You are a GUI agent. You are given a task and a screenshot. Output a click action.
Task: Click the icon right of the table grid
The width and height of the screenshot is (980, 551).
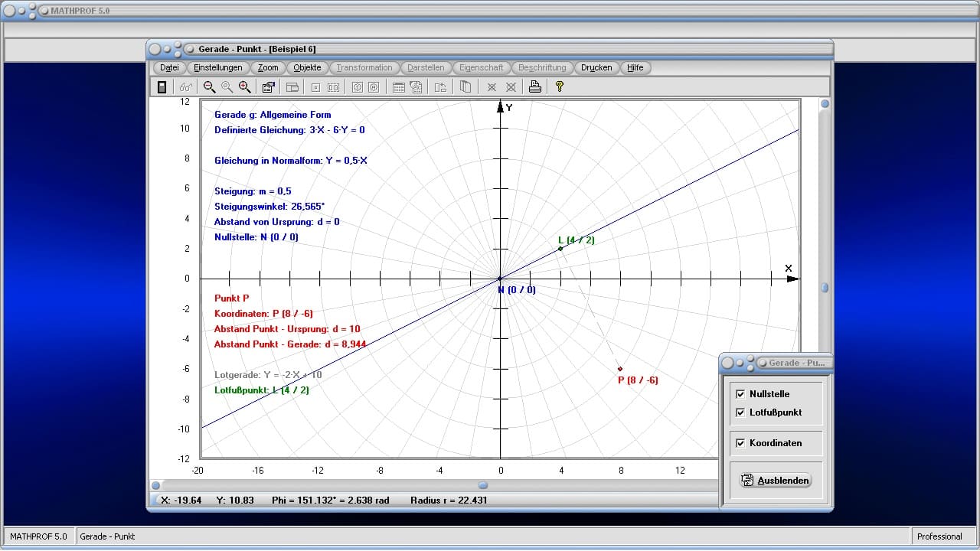(x=416, y=87)
